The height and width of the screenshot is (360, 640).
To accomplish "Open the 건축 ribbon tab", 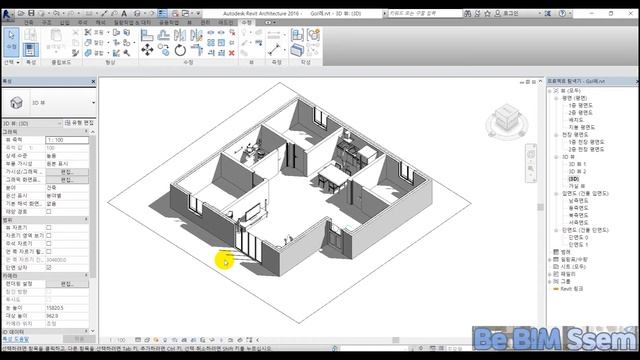I will tap(29, 22).
